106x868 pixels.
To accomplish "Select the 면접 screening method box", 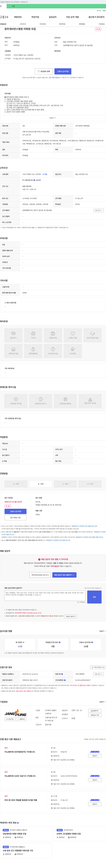I will [41, 484].
